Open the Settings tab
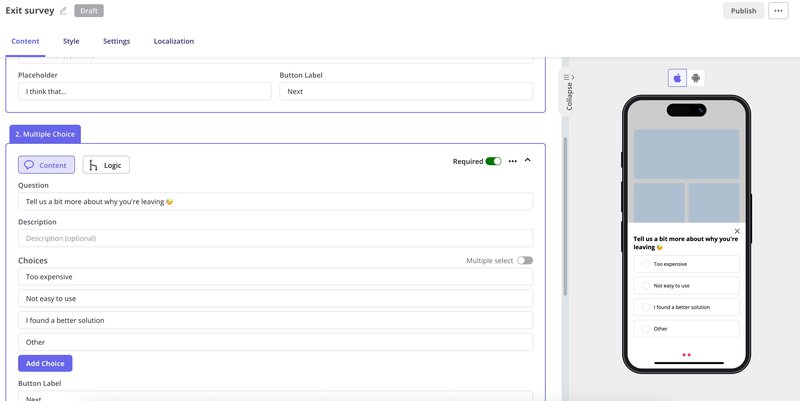This screenshot has height=401, width=800. pyautogui.click(x=116, y=41)
